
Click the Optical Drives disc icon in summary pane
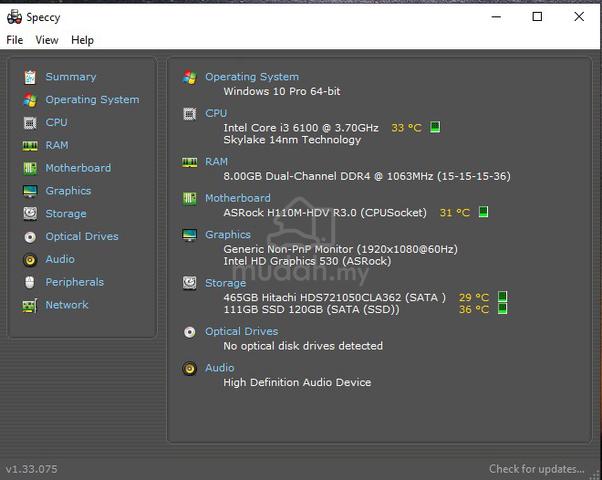(x=189, y=332)
